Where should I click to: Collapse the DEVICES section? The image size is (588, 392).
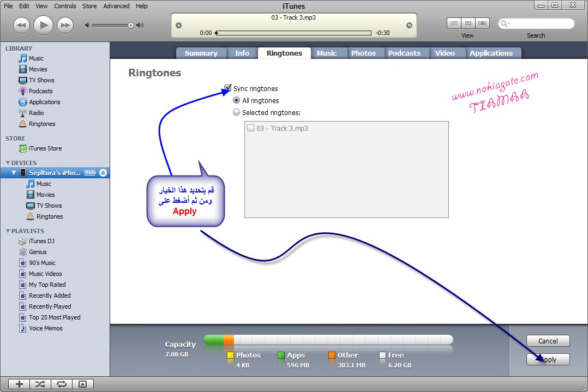coord(8,163)
